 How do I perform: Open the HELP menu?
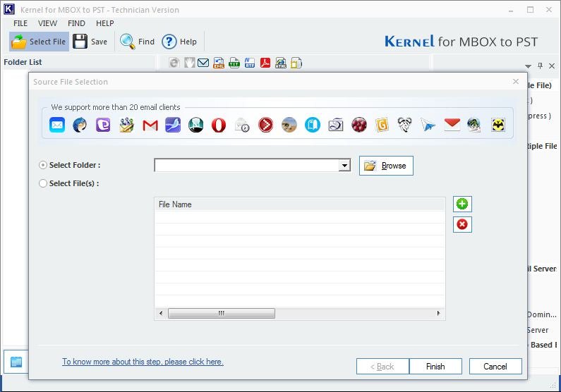(105, 23)
